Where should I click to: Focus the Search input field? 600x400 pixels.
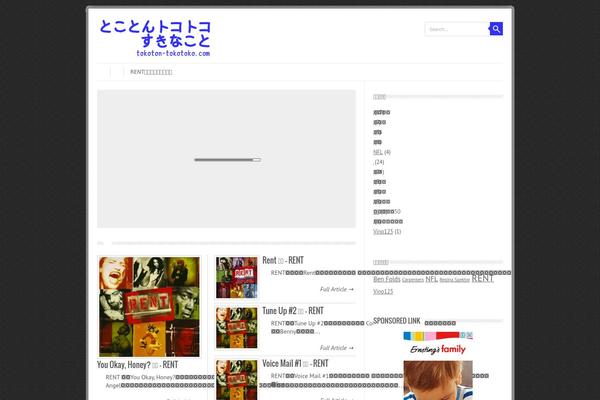point(457,29)
